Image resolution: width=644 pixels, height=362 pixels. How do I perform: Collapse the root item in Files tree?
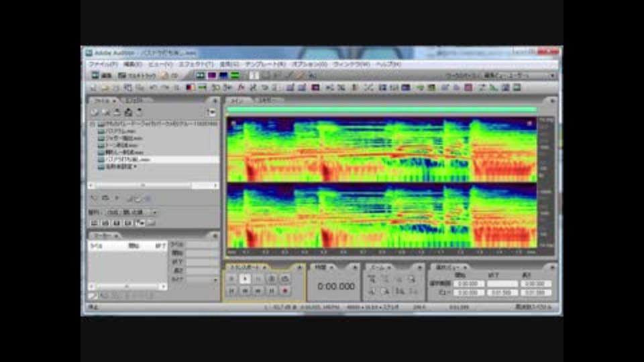coord(93,123)
